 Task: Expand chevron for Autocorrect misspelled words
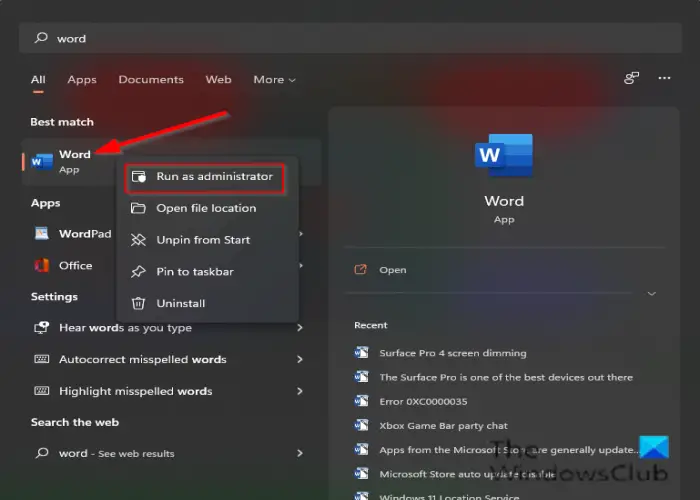tap(300, 359)
